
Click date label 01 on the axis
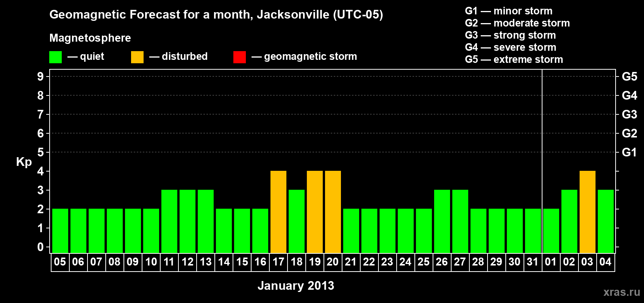point(550,262)
